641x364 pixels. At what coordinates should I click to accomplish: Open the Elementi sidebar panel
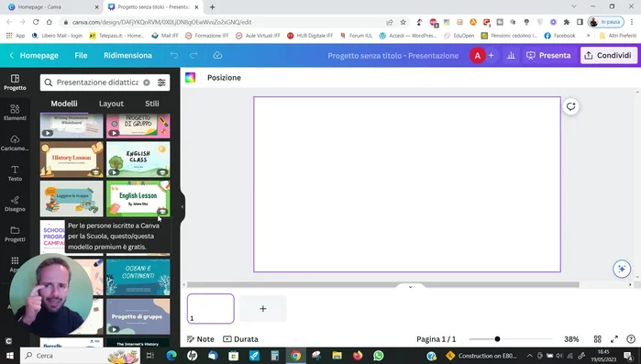[15, 113]
